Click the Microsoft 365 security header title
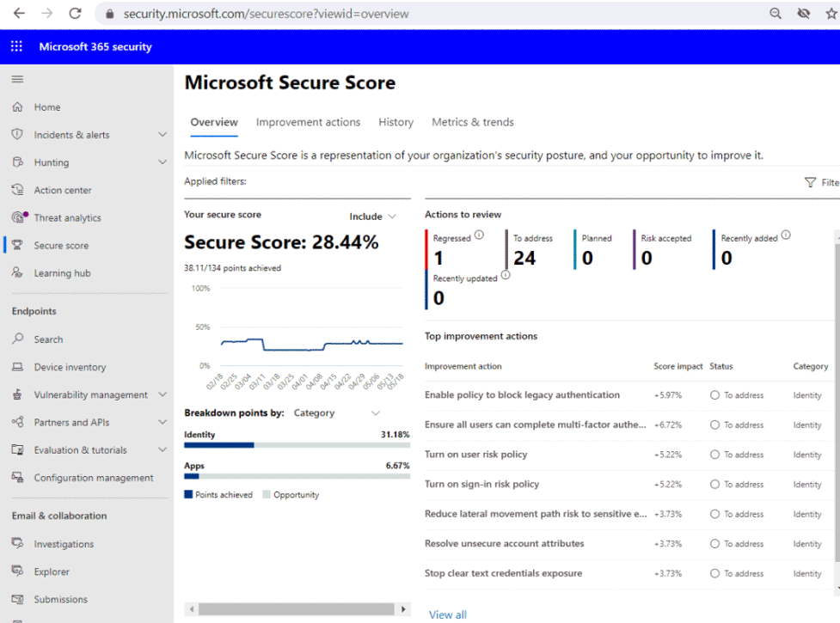The image size is (840, 623). pos(95,46)
